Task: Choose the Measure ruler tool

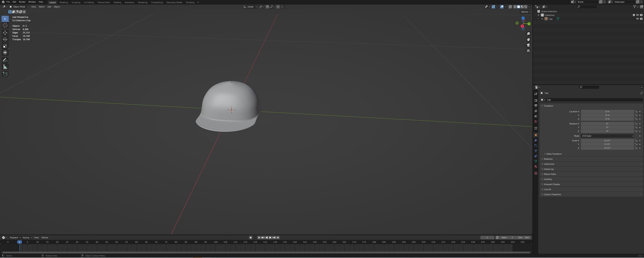Action: pos(5,67)
